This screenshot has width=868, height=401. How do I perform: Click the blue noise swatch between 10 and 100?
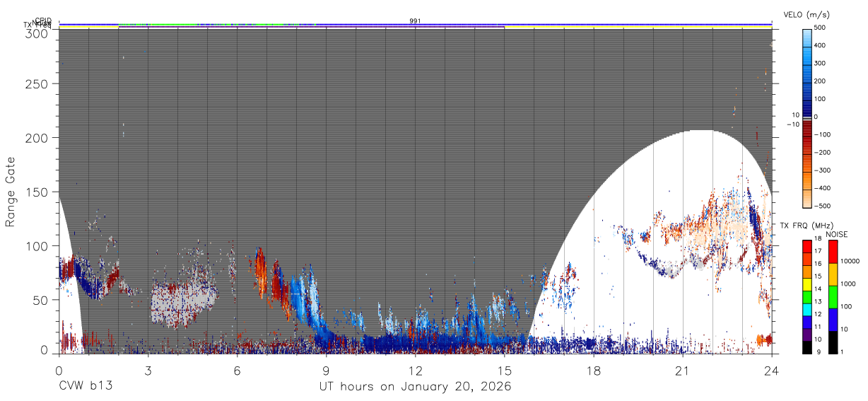coord(832,318)
